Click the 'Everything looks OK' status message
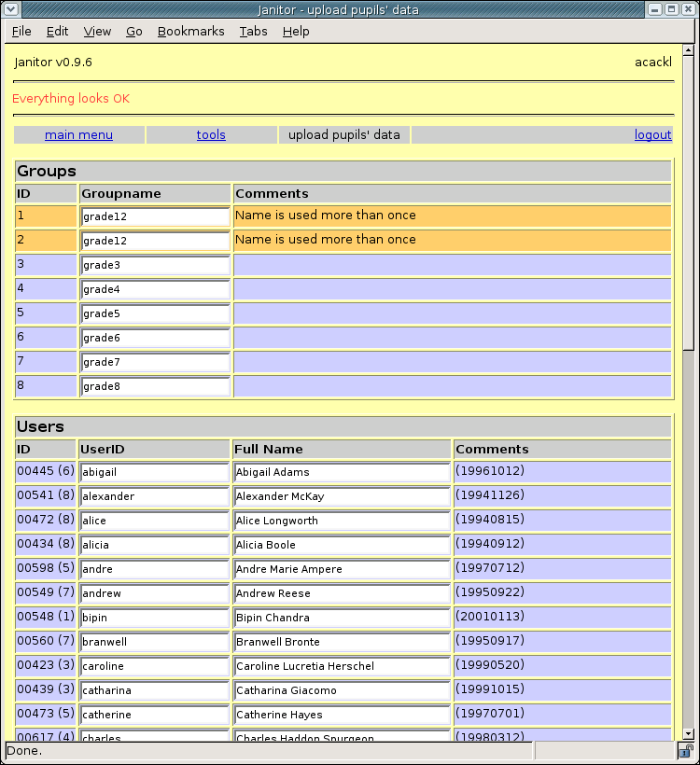This screenshot has height=765, width=700. tap(71, 99)
